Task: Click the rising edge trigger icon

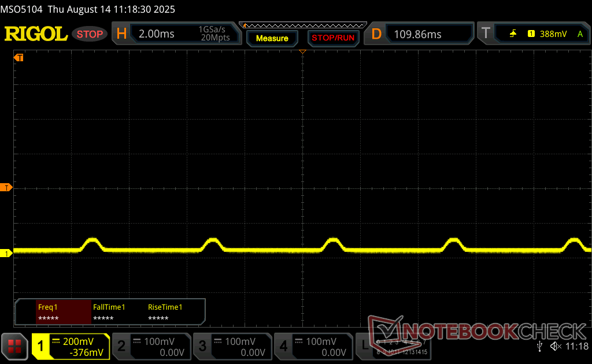Action: click(x=513, y=34)
